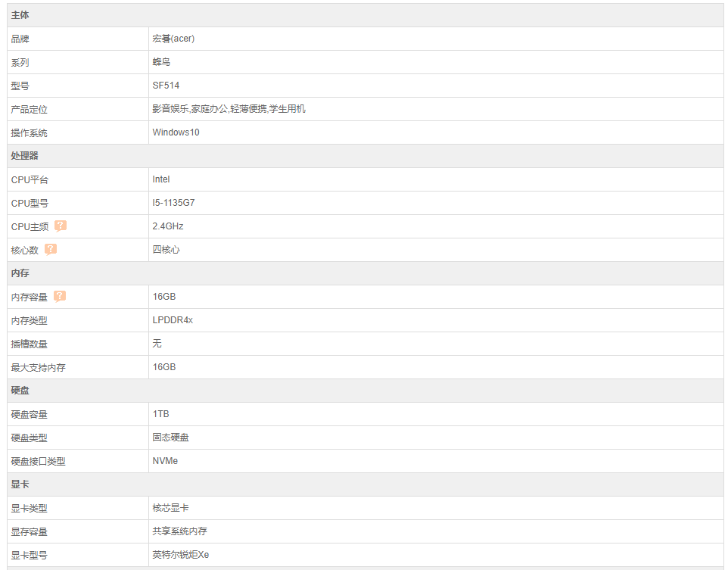Viewport: 728px width, 570px height.
Task: Open the help tooltip for 内存容量
Action: pos(60,297)
